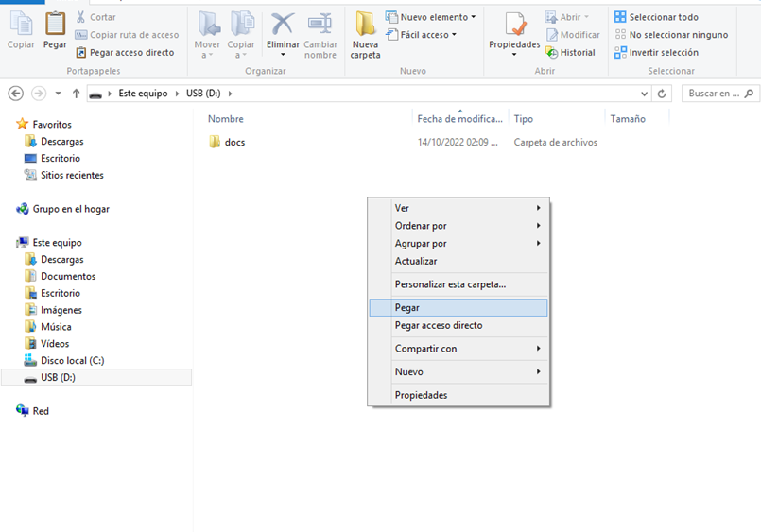Open the Abrir dropdown in ribbon
The height and width of the screenshot is (532, 761).
tap(567, 17)
